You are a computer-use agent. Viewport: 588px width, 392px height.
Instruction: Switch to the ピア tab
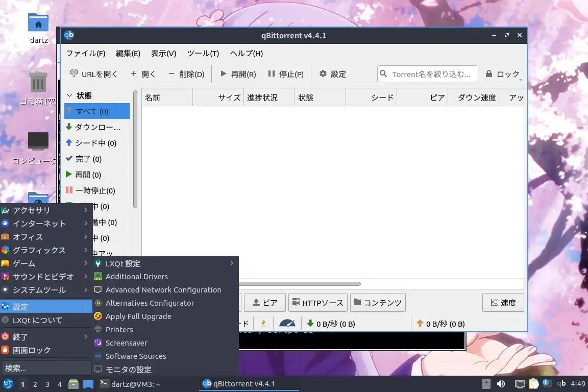(265, 302)
